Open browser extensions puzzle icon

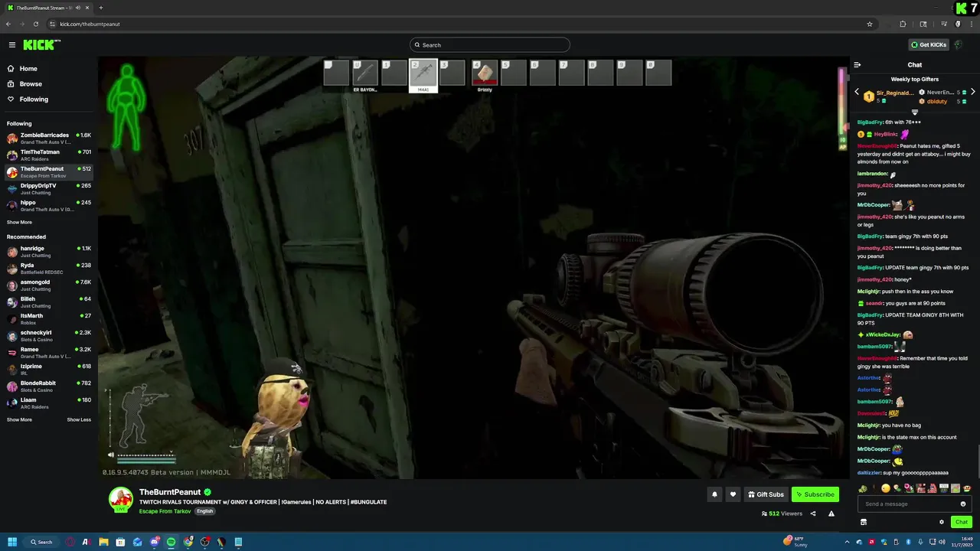pyautogui.click(x=903, y=24)
